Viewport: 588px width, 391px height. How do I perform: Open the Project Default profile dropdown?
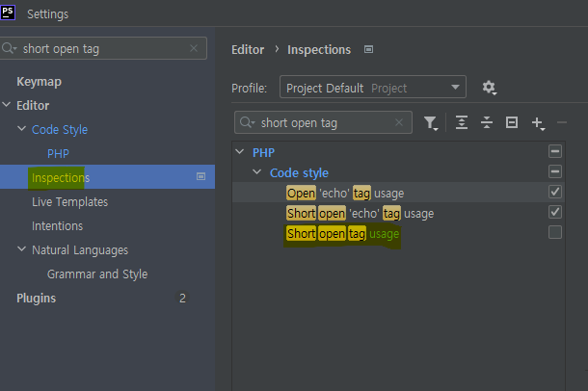(373, 87)
